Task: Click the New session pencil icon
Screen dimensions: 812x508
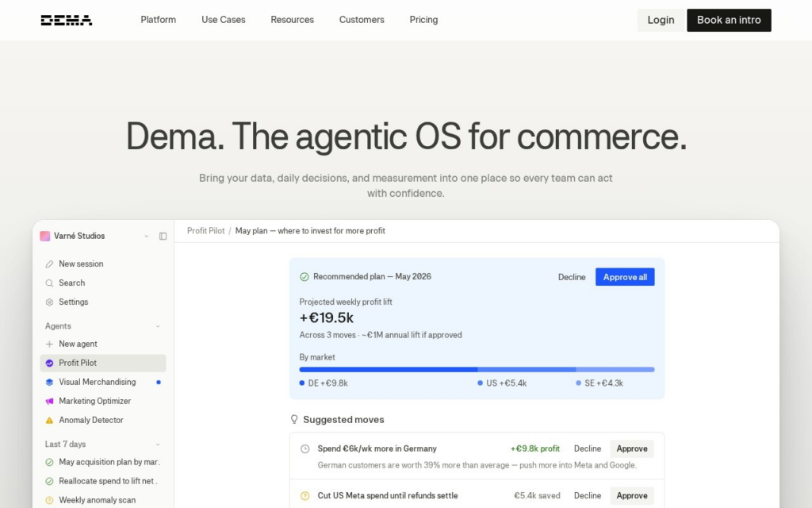Action: click(49, 264)
